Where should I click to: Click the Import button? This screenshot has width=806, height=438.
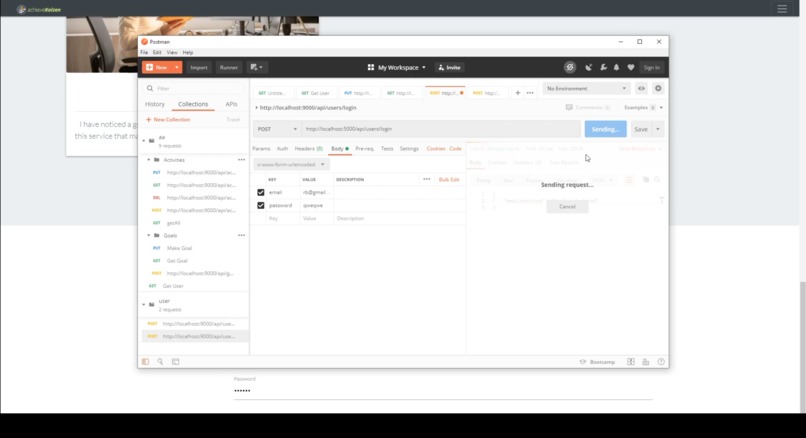coord(199,67)
